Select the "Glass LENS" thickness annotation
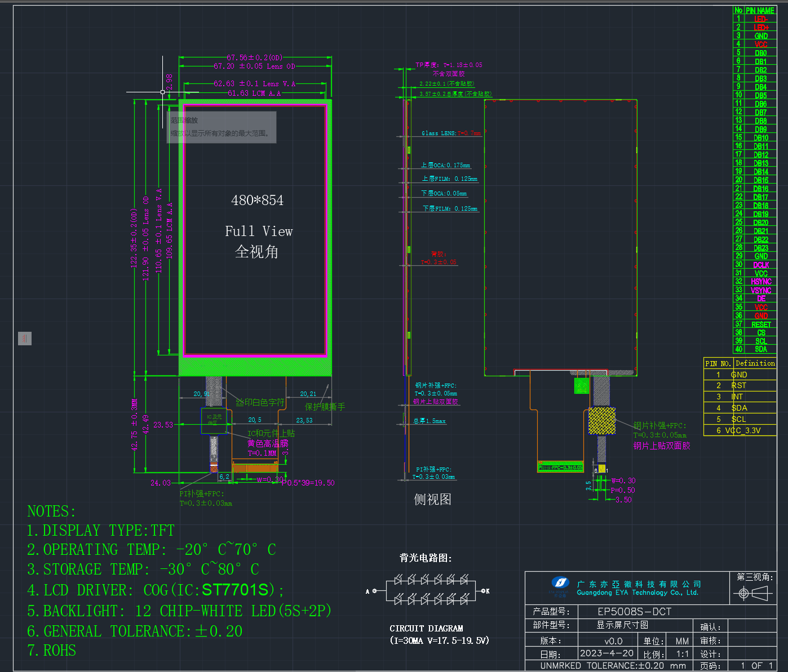 [x=451, y=133]
